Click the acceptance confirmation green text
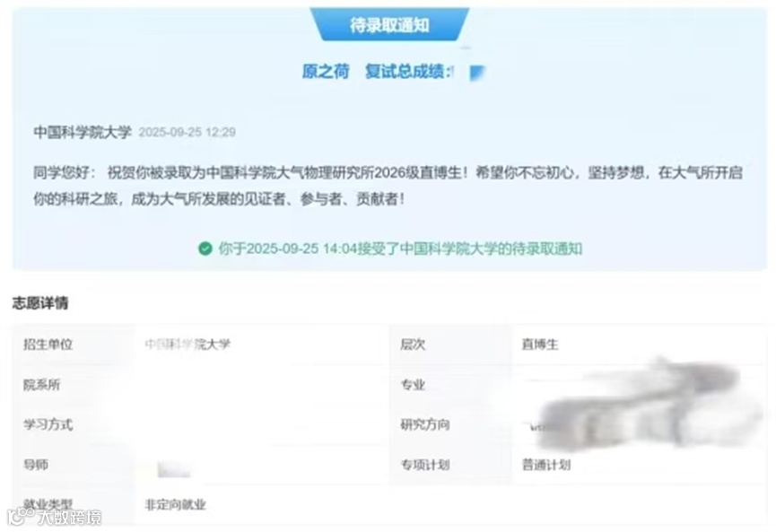This screenshot has width=776, height=532. click(400, 249)
